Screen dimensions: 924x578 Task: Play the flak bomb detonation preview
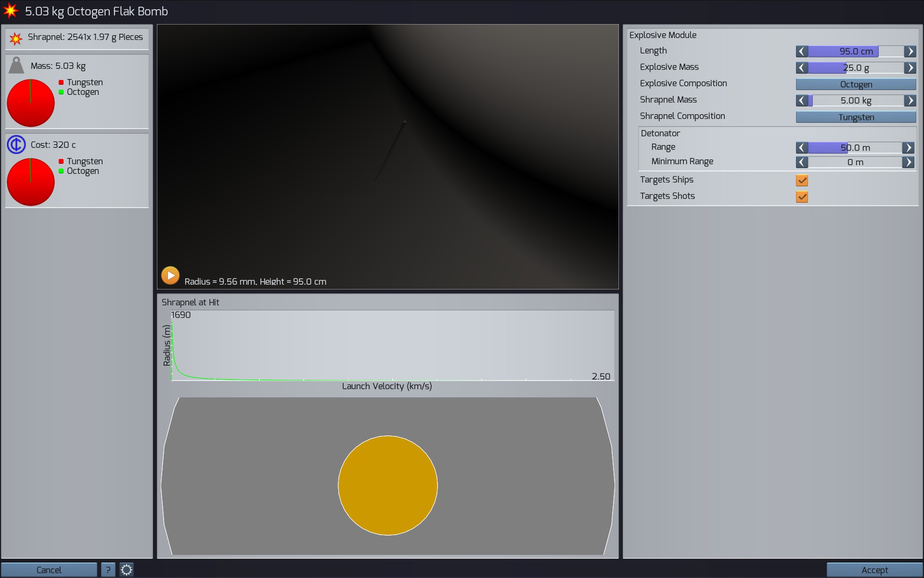tap(170, 276)
